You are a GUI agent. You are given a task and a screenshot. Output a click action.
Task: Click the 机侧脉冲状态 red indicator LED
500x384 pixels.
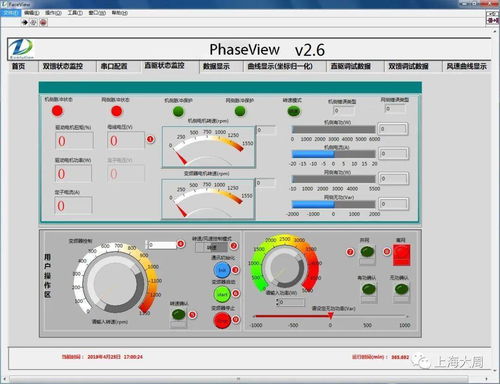57,111
